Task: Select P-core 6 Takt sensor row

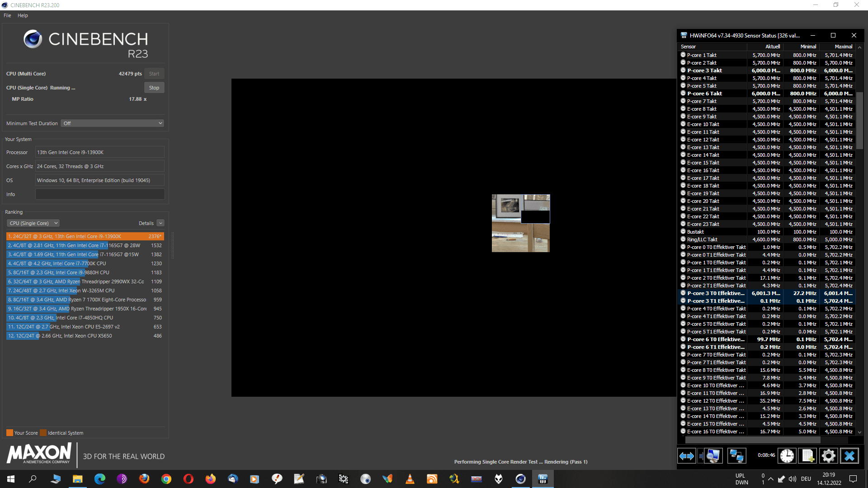Action: pyautogui.click(x=767, y=94)
